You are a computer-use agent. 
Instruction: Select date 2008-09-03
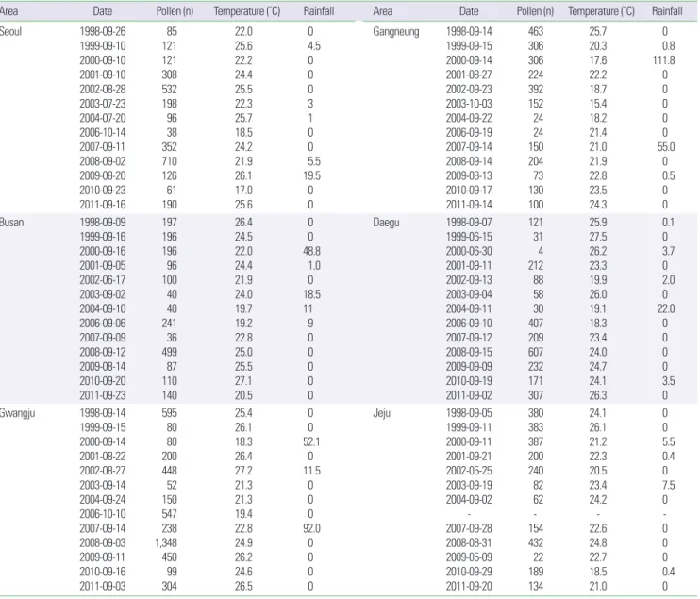click(103, 542)
